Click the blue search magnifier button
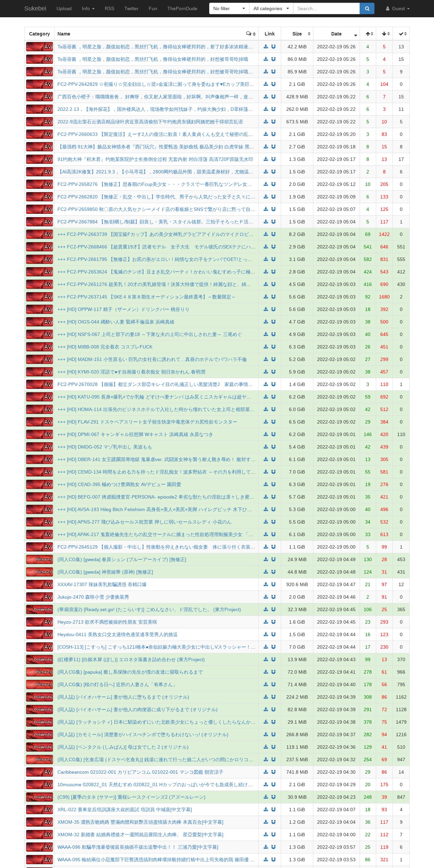Image resolution: width=434 pixels, height=868 pixels. pos(367,8)
